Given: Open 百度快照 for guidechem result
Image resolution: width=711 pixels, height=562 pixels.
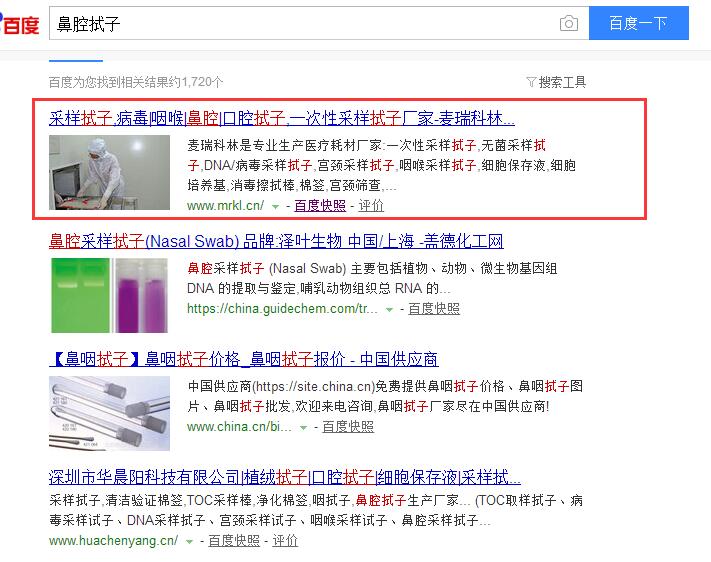Looking at the screenshot, I should (434, 309).
